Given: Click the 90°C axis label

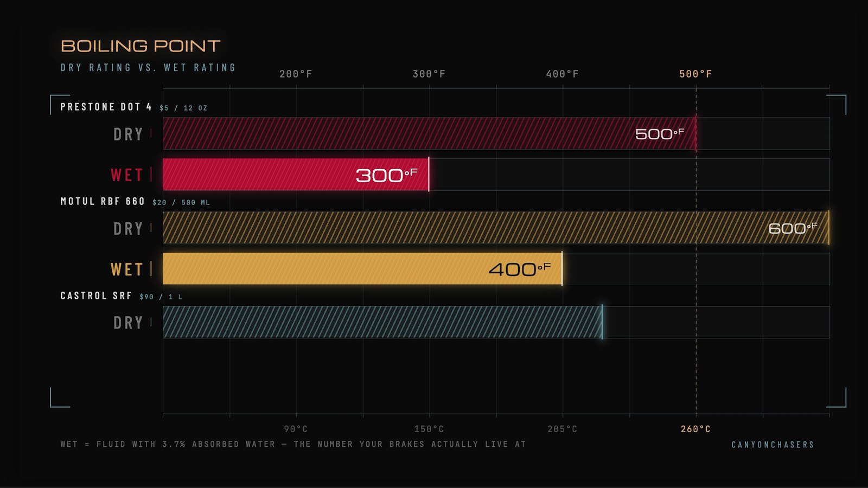Looking at the screenshot, I should click(296, 429).
